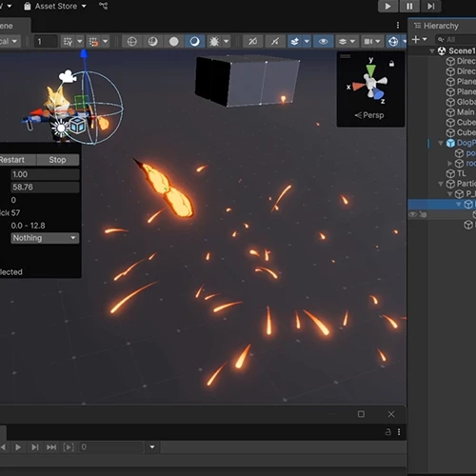The image size is (476, 476).
Task: Click the Pause button in the top bar
Action: click(409, 6)
